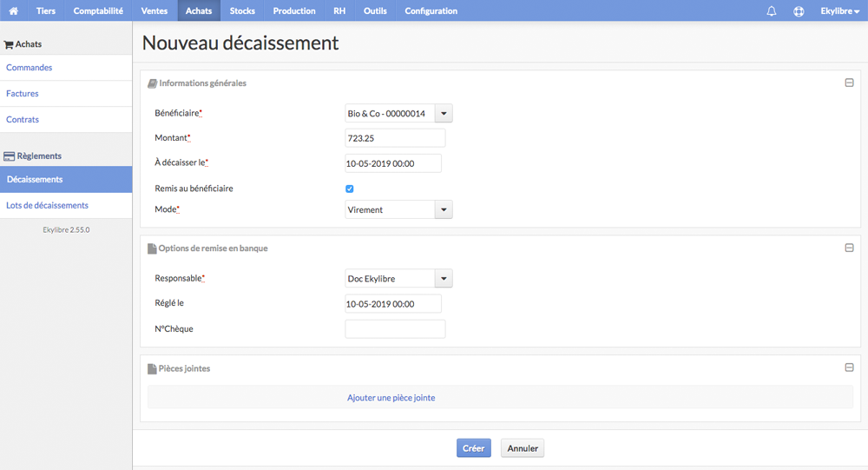The image size is (868, 470).
Task: Open the Mode dropdown arrow
Action: [x=444, y=209]
